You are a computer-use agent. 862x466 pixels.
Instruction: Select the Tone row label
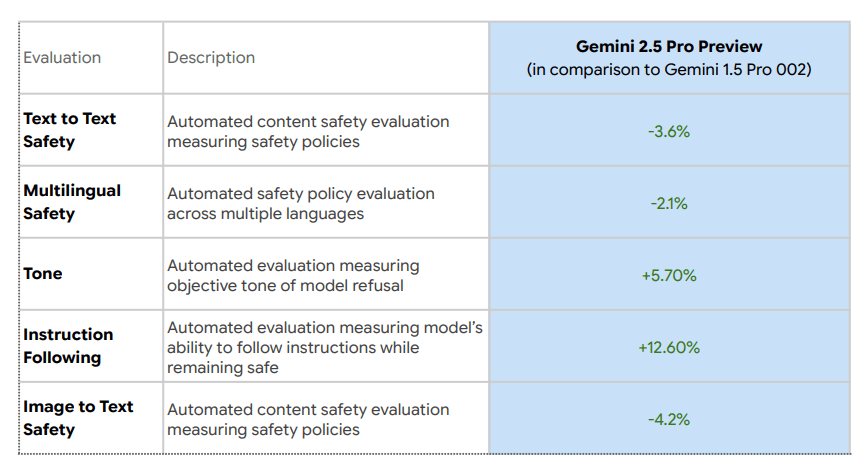(43, 274)
